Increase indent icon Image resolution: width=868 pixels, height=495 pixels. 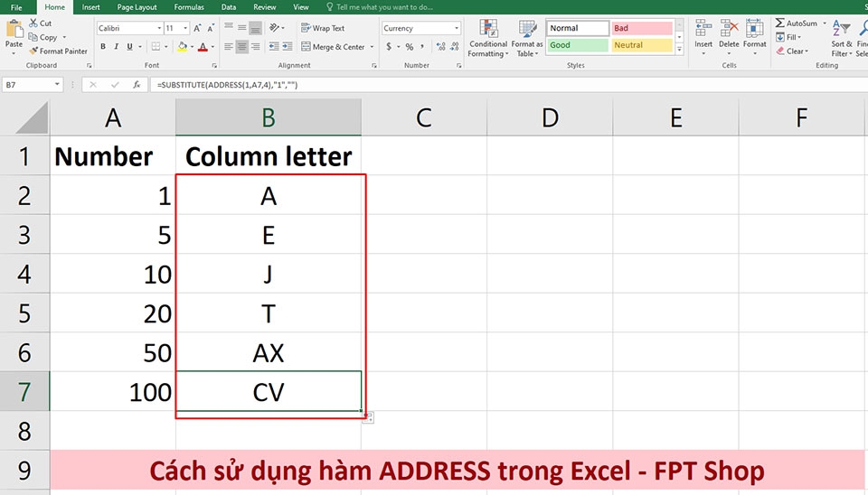pyautogui.click(x=288, y=47)
